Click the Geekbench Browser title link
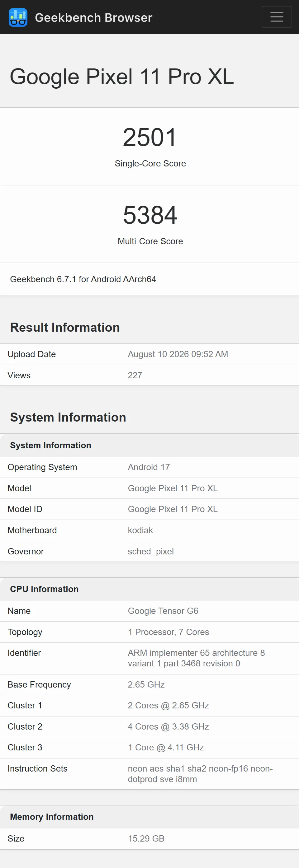Image resolution: width=299 pixels, height=868 pixels. point(93,17)
